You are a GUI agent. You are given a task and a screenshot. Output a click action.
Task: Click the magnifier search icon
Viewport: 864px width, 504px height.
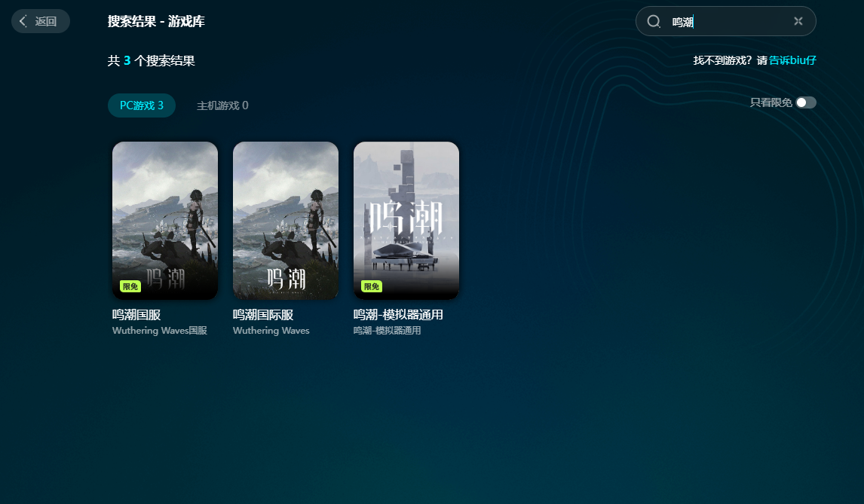[654, 22]
